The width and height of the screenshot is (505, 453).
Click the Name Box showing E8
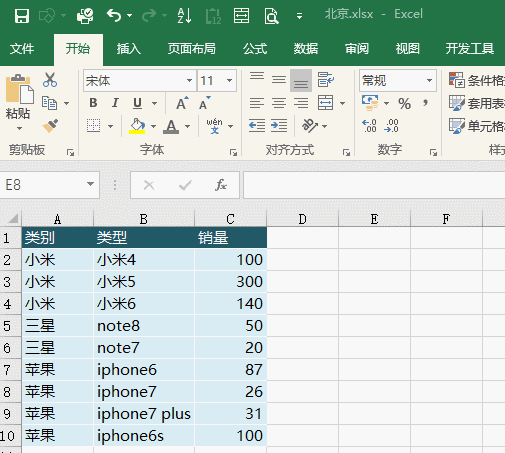pos(43,185)
